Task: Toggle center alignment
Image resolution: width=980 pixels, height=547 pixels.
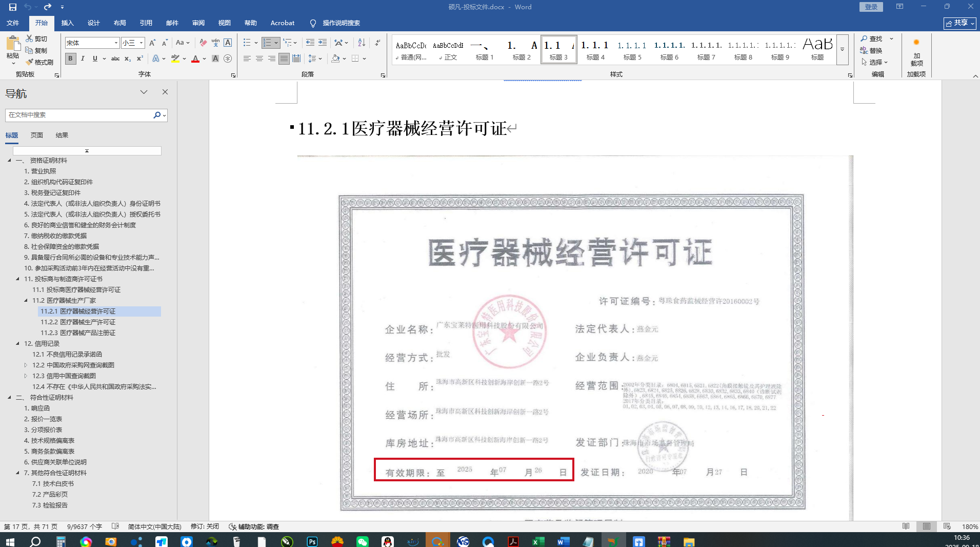Action: click(259, 58)
